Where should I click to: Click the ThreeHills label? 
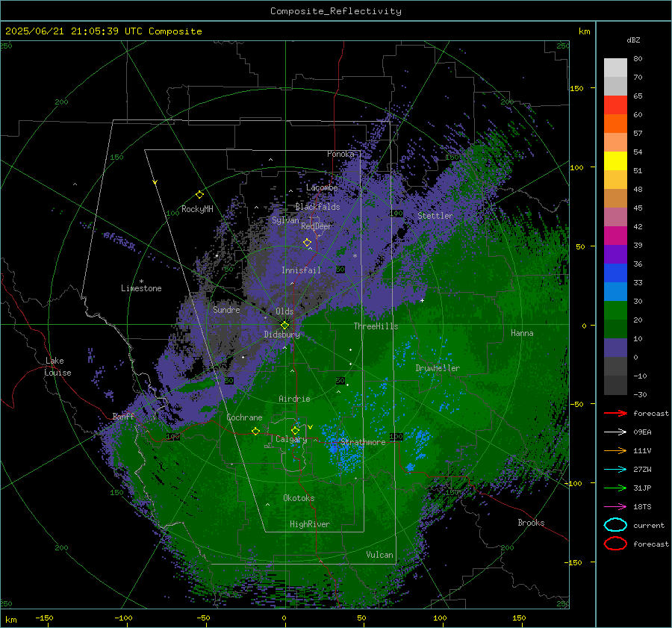(x=376, y=326)
